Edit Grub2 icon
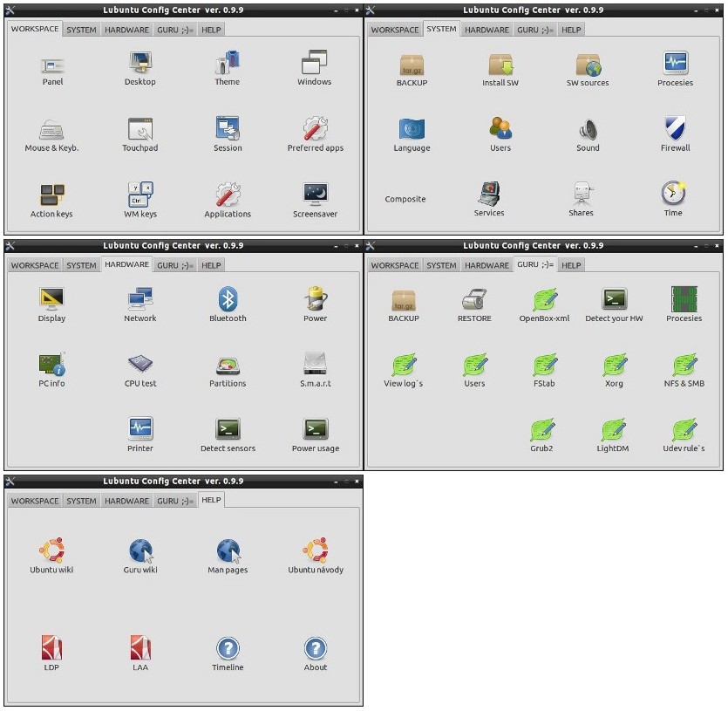 click(x=542, y=429)
